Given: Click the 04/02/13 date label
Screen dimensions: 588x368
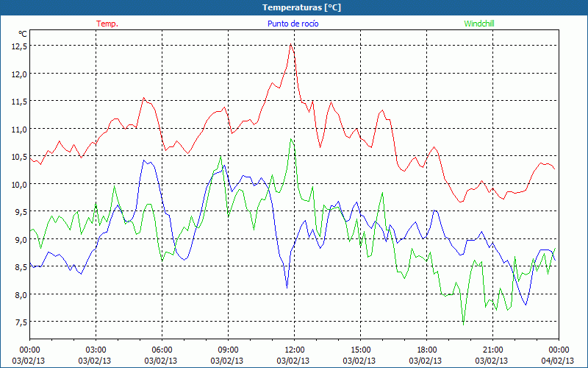Looking at the screenshot, I should pos(558,361).
